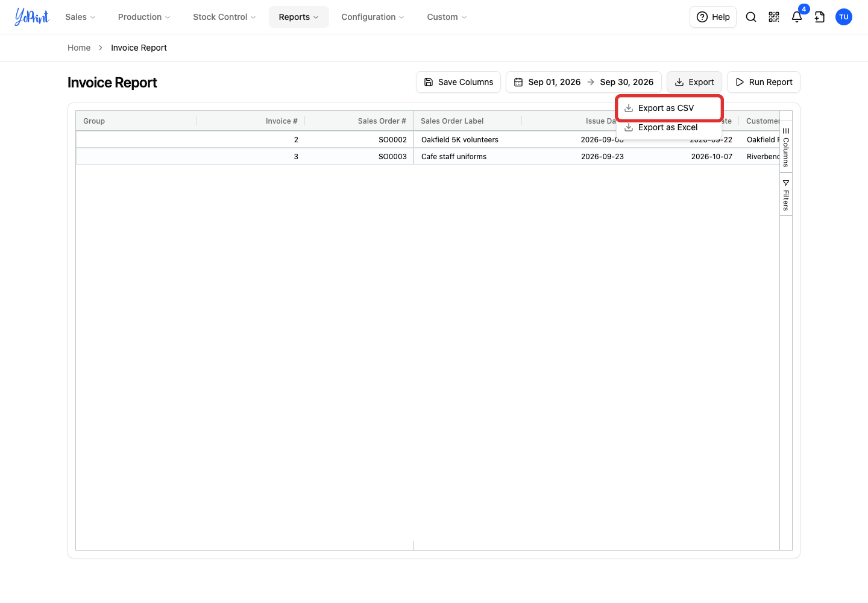The image size is (868, 603).
Task: Open the notifications bell
Action: (797, 17)
